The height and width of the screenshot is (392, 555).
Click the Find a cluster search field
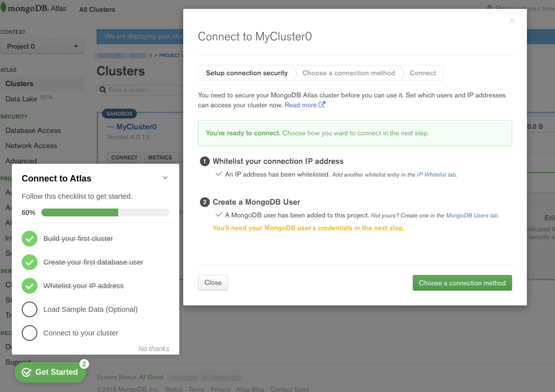pyautogui.click(x=143, y=90)
